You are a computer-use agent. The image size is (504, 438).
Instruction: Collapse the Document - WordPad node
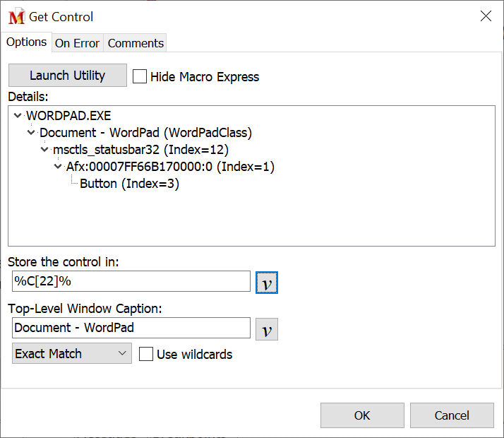(x=31, y=133)
